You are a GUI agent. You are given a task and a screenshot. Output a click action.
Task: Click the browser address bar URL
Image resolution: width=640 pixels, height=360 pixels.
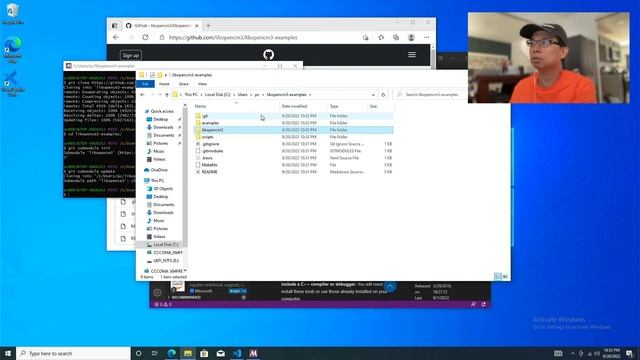click(233, 38)
